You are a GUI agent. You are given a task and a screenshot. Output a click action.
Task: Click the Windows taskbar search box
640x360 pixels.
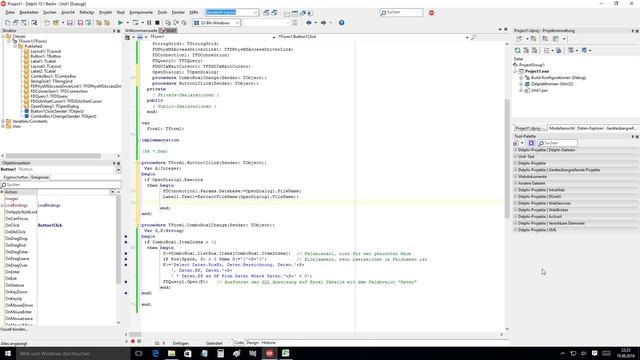click(73, 353)
